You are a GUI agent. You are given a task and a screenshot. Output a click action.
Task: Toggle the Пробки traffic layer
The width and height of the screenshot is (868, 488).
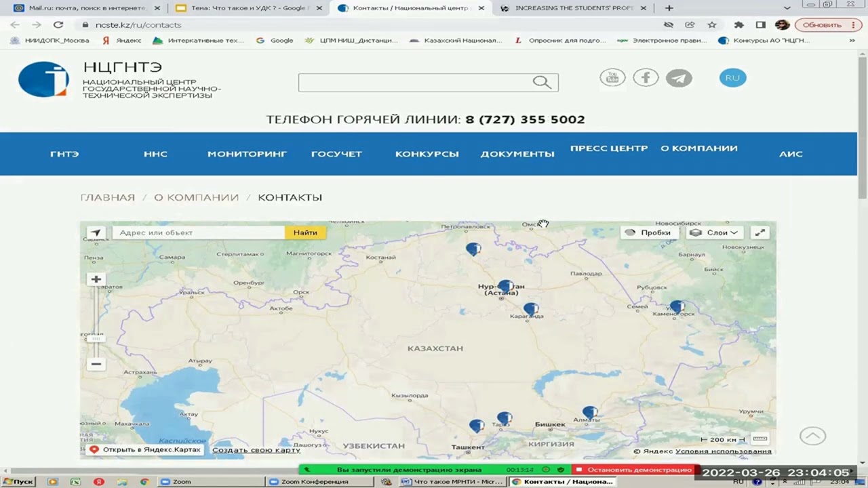point(648,232)
